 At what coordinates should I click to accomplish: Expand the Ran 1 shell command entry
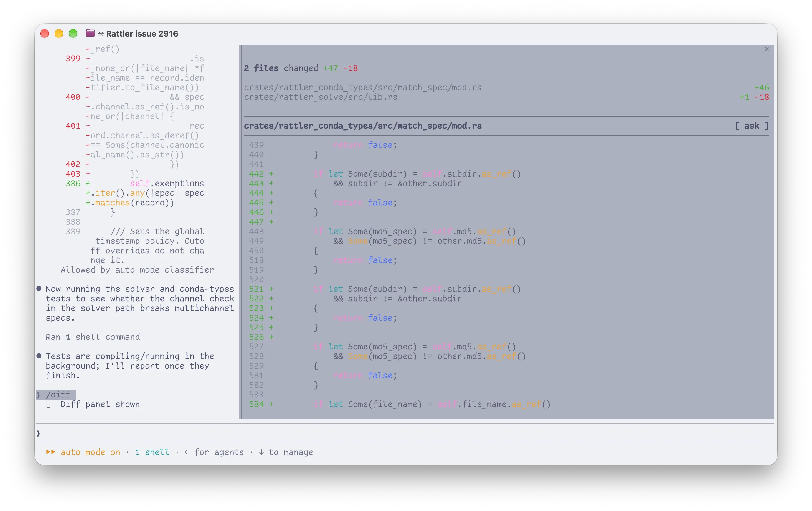pyautogui.click(x=93, y=337)
